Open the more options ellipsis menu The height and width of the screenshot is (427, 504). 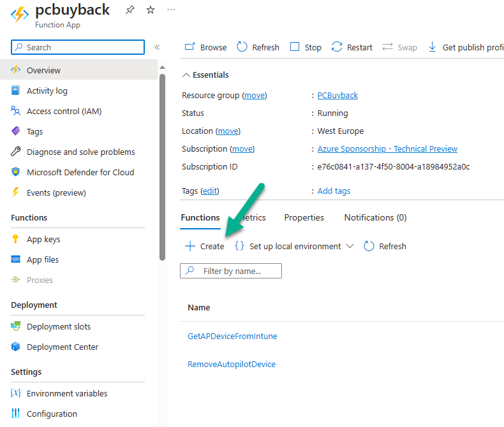[x=171, y=10]
